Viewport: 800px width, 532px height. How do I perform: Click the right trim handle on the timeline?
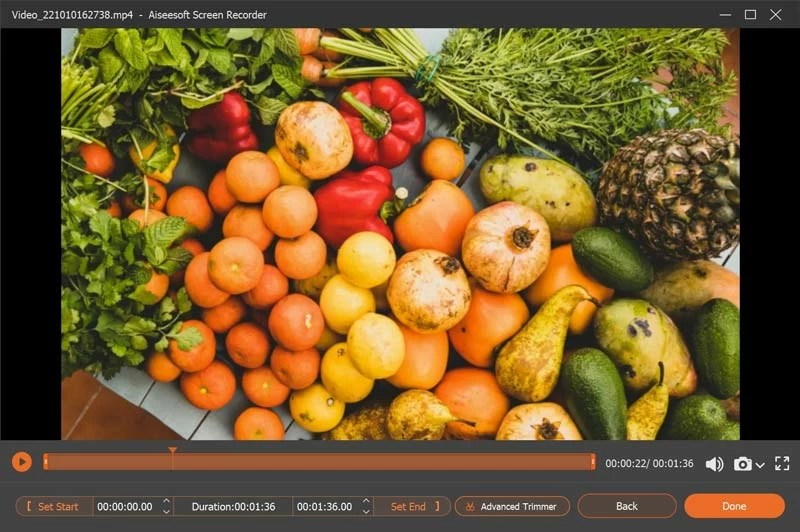(593, 462)
